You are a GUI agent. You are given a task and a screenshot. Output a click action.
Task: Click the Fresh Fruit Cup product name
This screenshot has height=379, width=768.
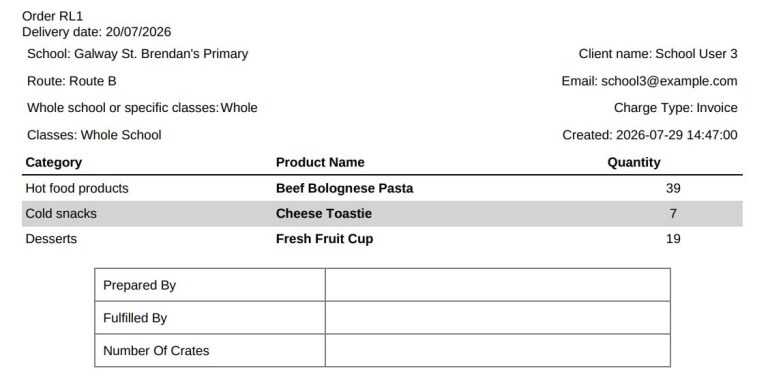pos(324,239)
